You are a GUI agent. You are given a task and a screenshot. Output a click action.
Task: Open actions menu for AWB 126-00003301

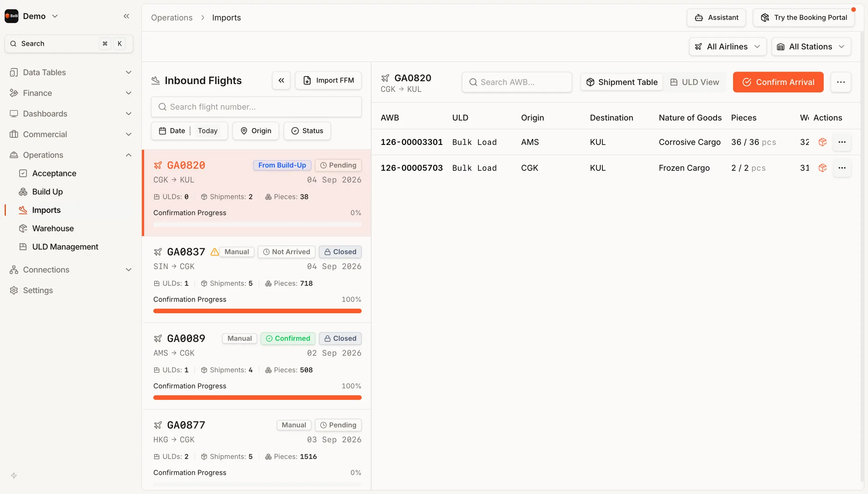click(x=842, y=142)
